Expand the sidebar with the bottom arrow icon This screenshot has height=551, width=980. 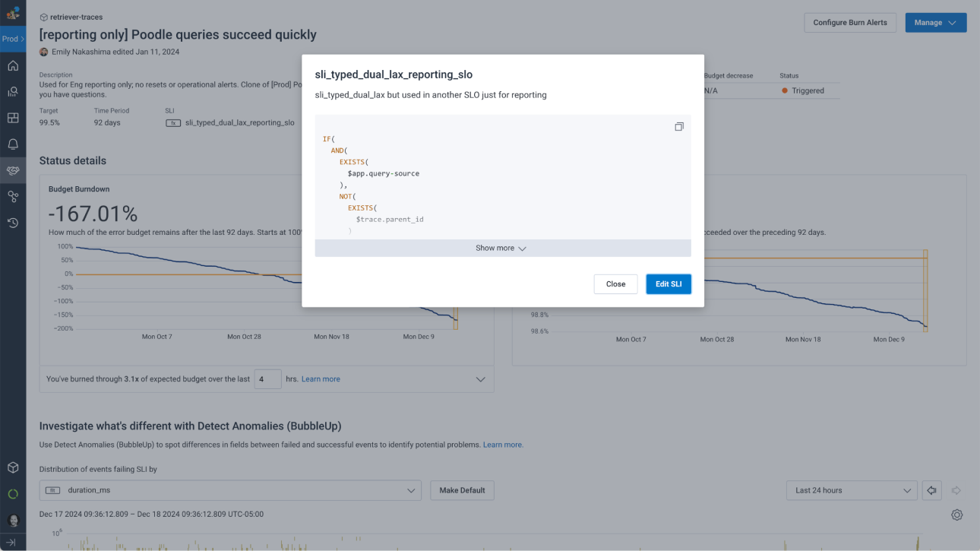pyautogui.click(x=13, y=542)
